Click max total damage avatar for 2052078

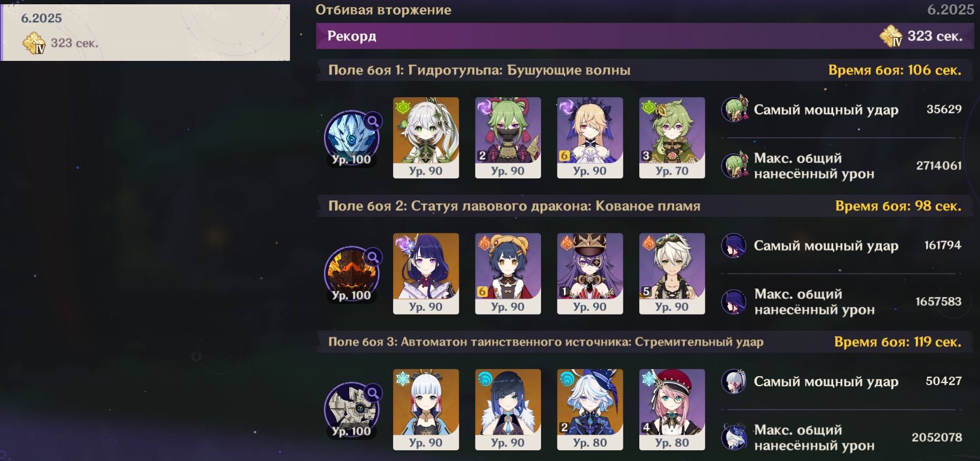(x=734, y=437)
